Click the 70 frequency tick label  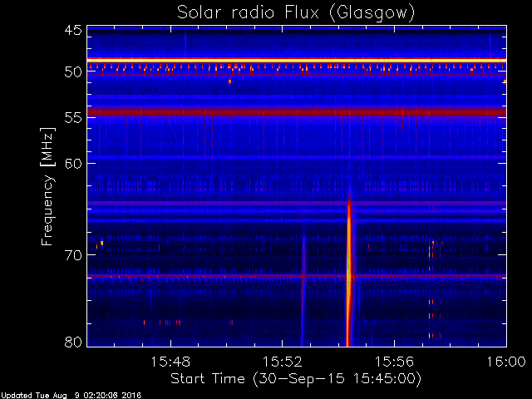click(73, 255)
